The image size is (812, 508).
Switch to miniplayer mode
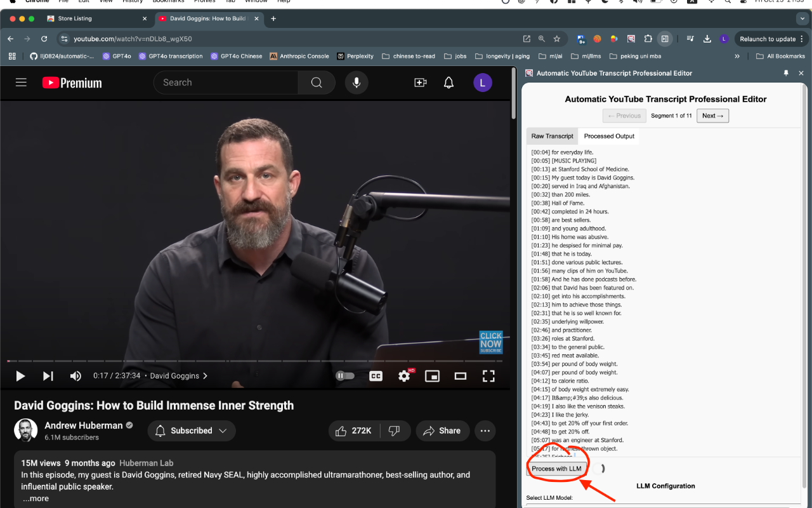[432, 376]
